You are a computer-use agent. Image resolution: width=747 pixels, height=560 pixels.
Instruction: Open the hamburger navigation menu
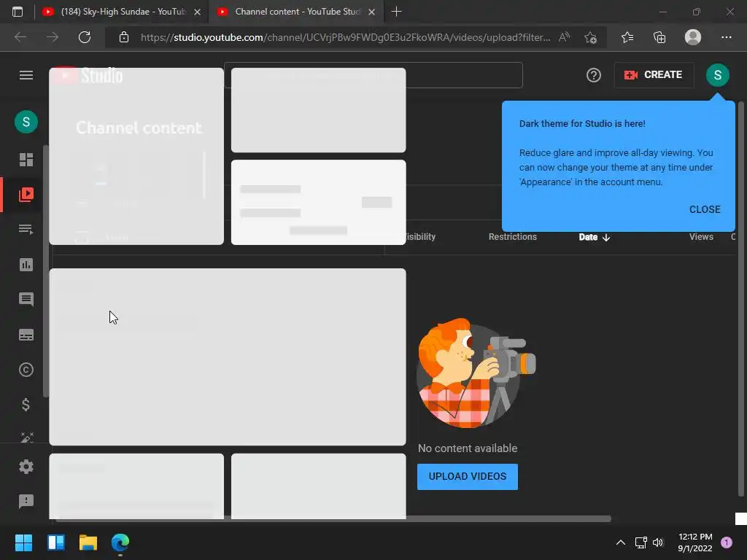tap(26, 75)
